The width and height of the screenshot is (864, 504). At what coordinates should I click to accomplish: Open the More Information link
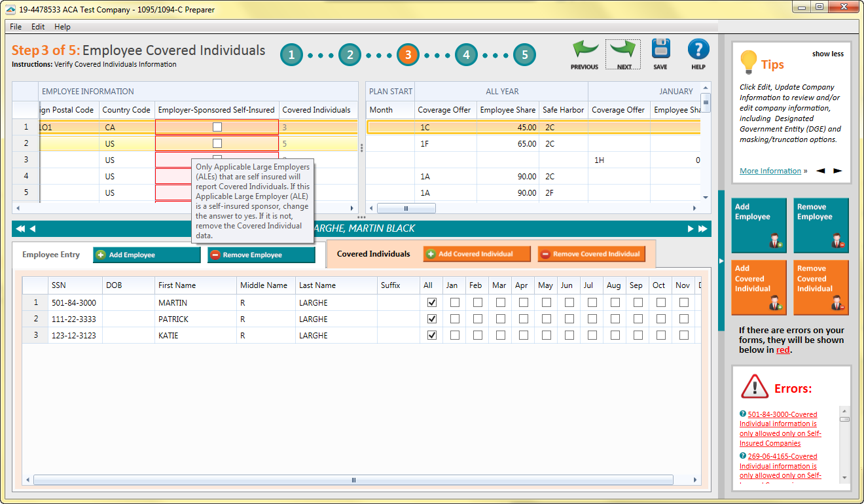pos(770,171)
